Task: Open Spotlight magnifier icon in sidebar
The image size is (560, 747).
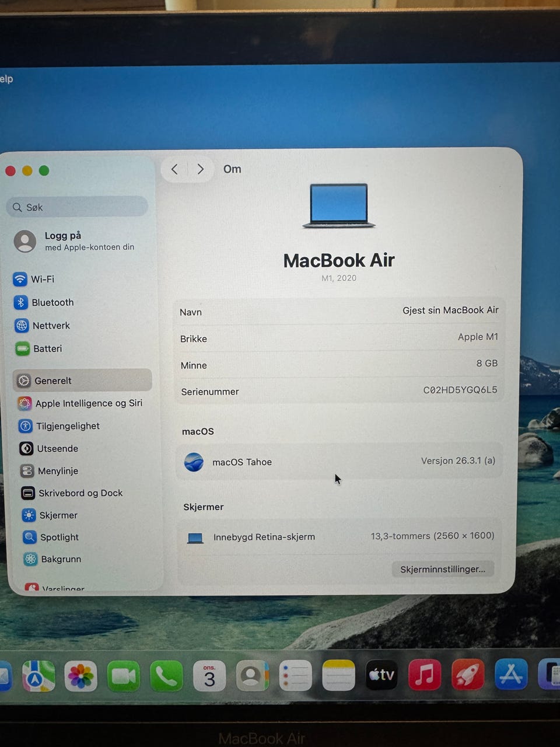Action: point(30,537)
